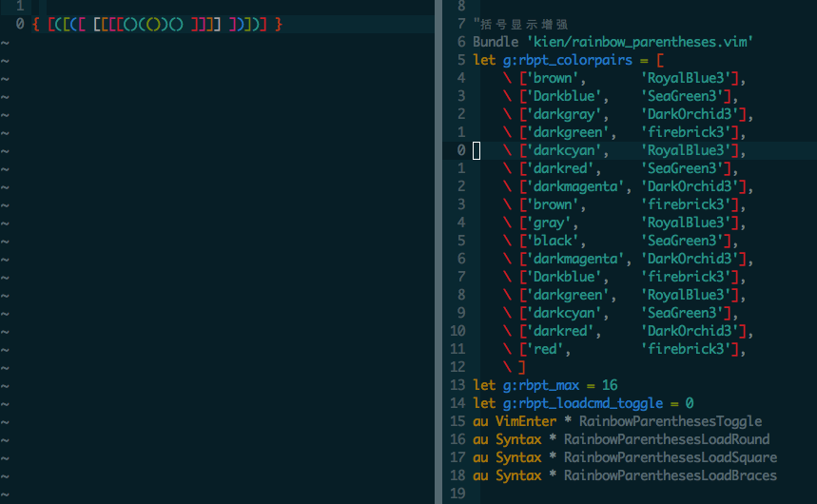The width and height of the screenshot is (817, 504).
Task: Click the value 16 of g:rbpt_max
Action: pos(610,385)
